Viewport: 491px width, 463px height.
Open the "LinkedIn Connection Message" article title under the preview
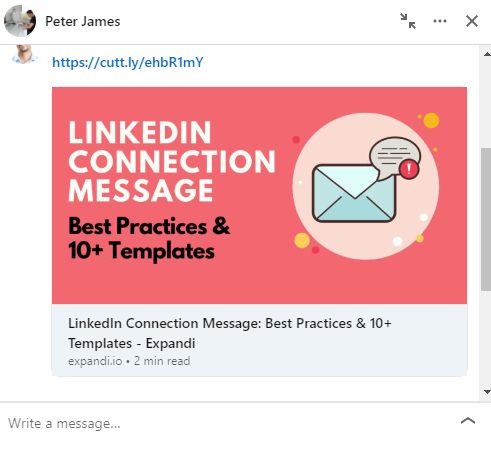coord(230,333)
